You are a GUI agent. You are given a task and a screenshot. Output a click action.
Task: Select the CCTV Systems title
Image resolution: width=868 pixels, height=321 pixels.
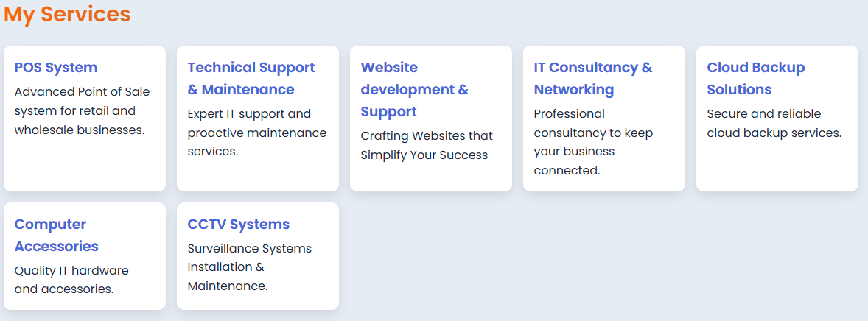(239, 224)
